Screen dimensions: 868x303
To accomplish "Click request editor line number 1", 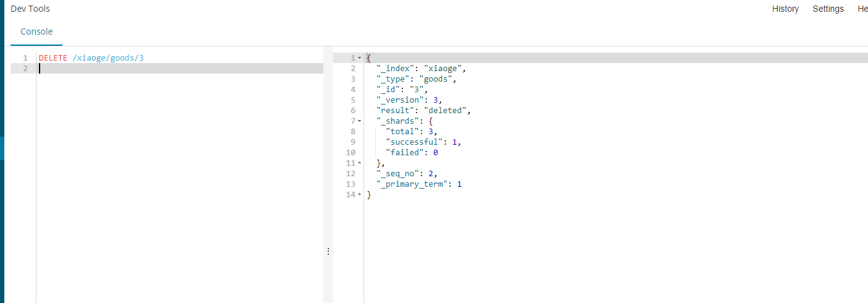I will [x=25, y=58].
